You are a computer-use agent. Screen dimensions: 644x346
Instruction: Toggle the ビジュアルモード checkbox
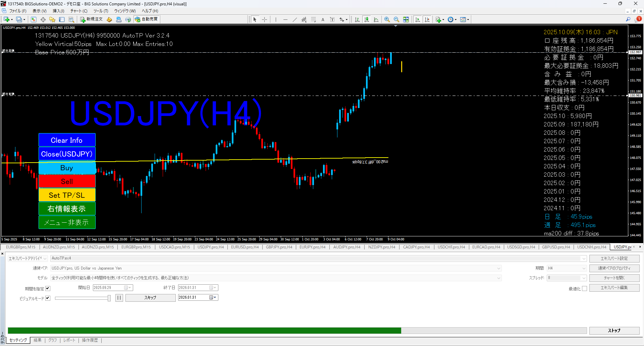[48, 298]
